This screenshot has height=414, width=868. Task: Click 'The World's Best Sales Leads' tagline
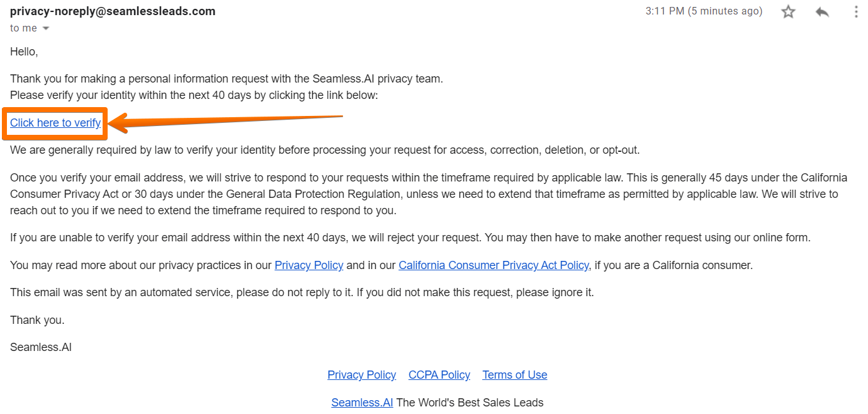pyautogui.click(x=470, y=403)
